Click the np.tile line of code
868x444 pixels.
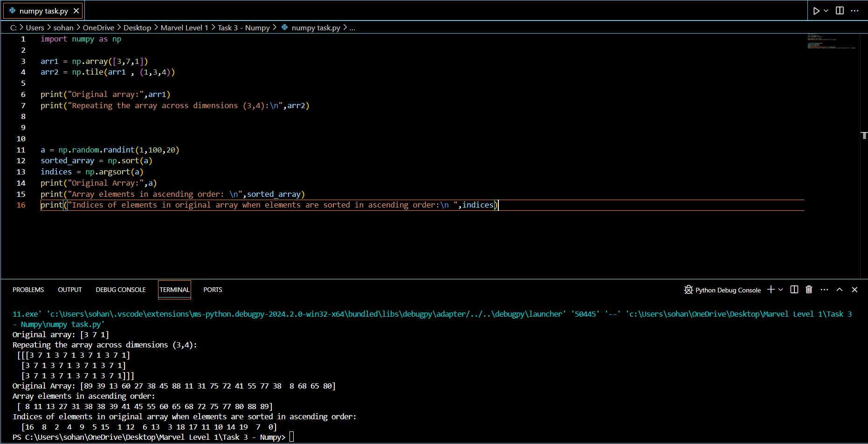(x=108, y=72)
